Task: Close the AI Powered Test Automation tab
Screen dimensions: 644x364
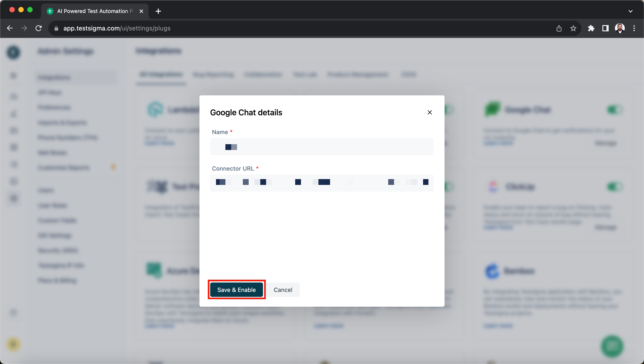Action: (x=141, y=11)
